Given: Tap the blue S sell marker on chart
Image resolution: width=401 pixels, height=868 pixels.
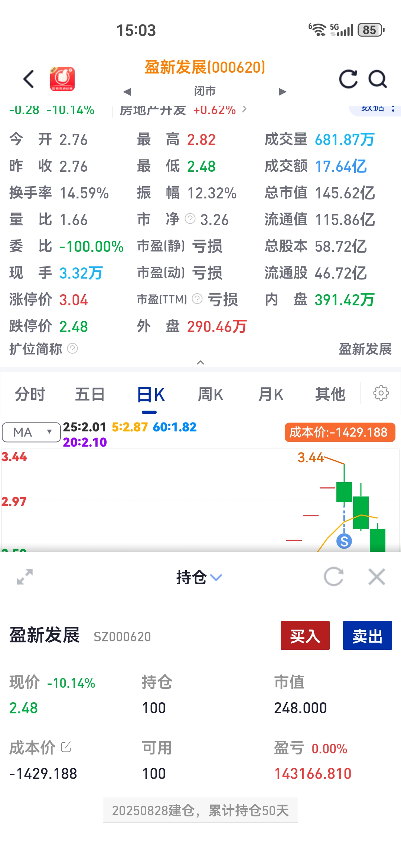Looking at the screenshot, I should 344,542.
